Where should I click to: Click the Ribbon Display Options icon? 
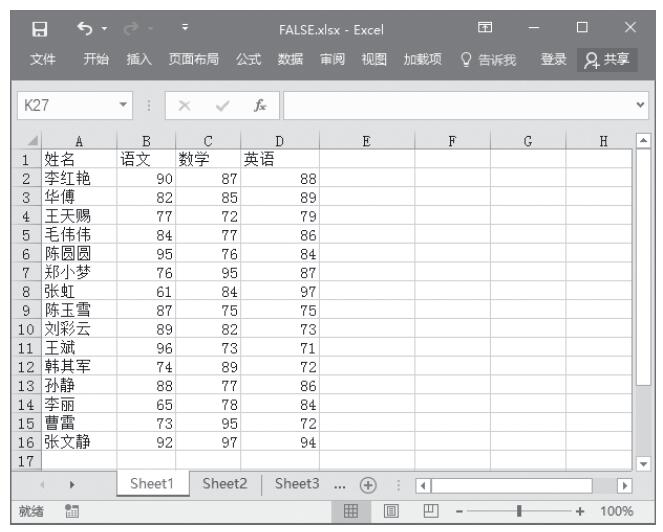click(485, 29)
